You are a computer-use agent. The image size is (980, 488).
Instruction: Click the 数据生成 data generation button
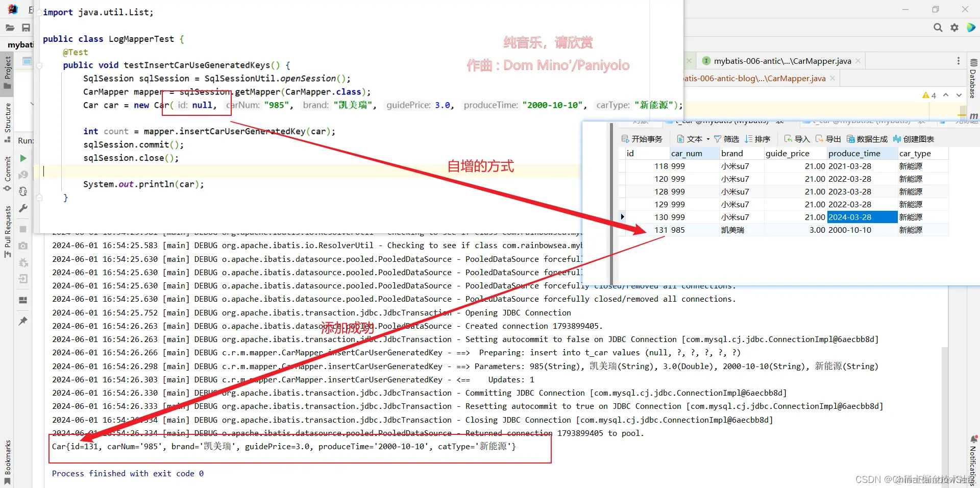867,139
